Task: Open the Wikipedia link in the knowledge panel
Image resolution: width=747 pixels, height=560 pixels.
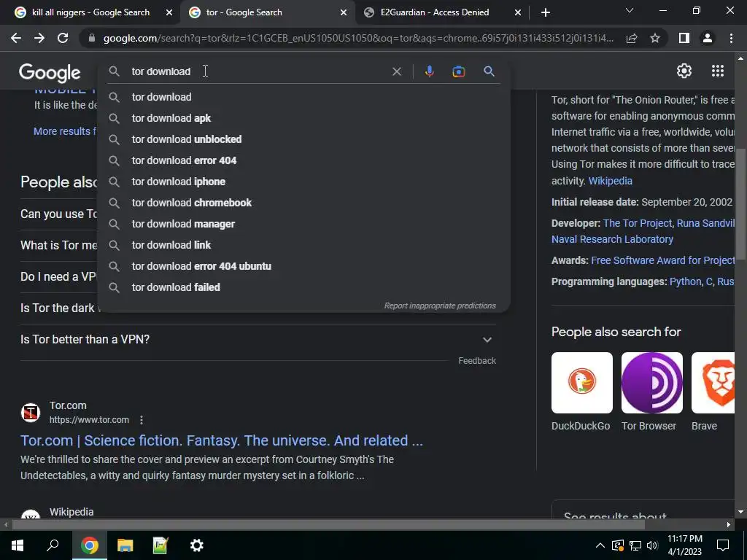Action: coord(611,181)
